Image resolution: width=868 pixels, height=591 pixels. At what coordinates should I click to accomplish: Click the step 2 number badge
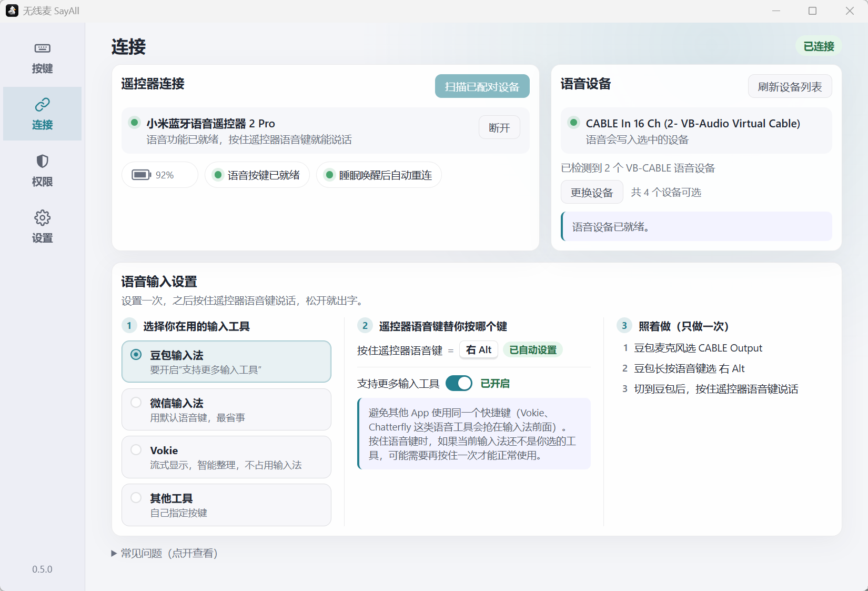[x=365, y=326]
